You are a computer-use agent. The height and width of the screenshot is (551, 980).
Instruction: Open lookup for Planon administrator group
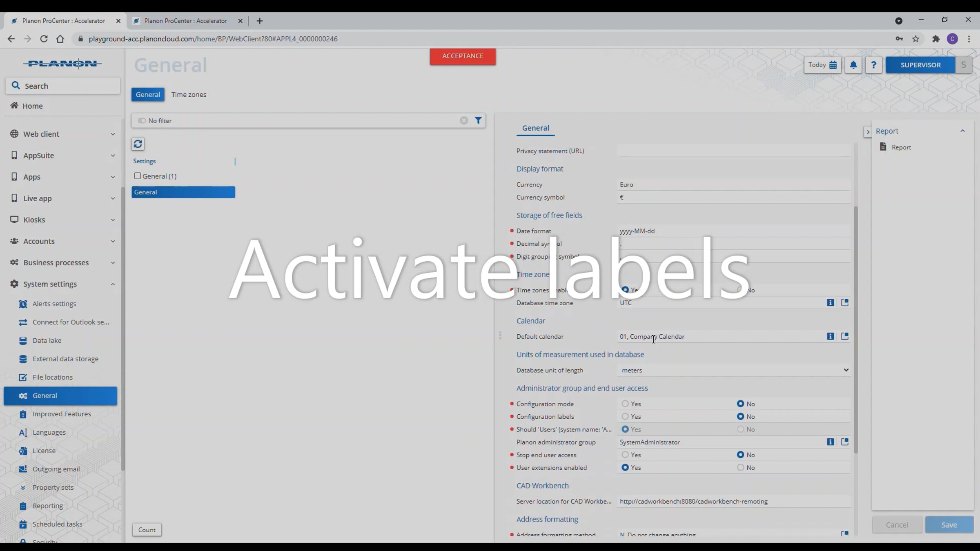tap(844, 442)
